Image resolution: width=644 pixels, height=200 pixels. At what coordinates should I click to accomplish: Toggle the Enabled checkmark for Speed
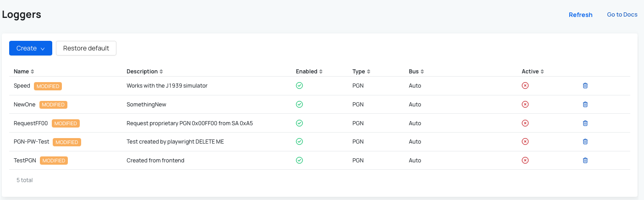pos(299,86)
